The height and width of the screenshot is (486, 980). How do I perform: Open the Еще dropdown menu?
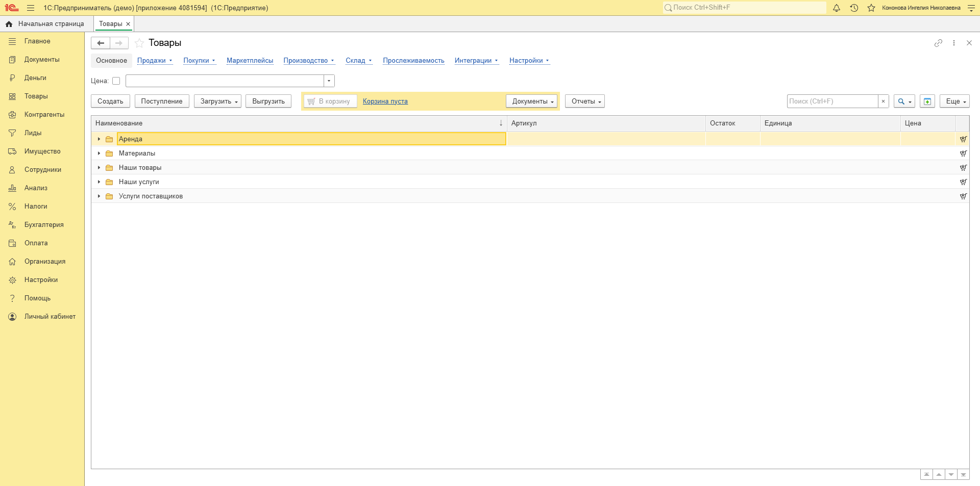(x=954, y=101)
